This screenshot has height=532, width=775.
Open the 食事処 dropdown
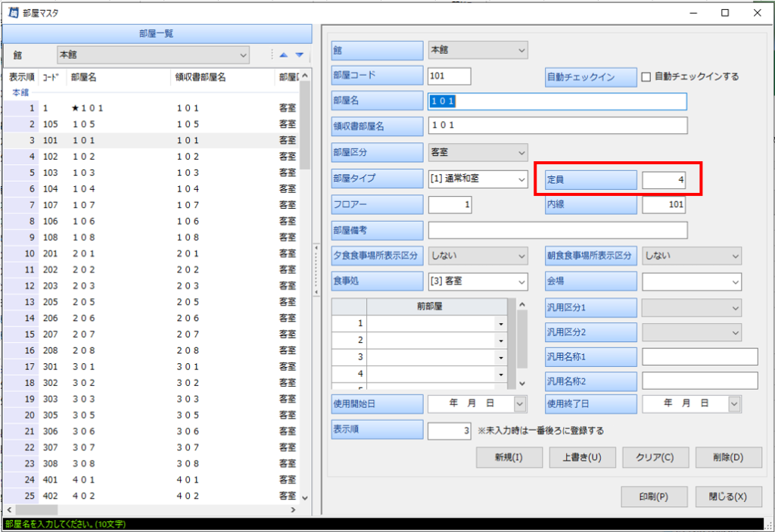(521, 282)
